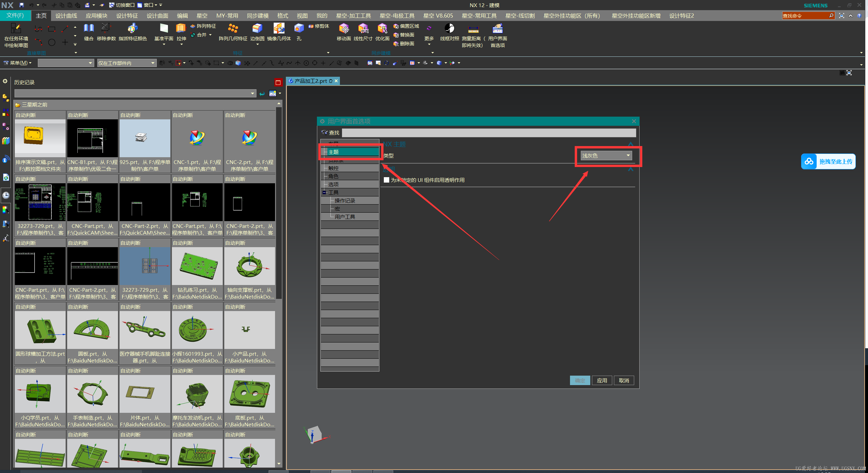Viewport: 868px width, 473px height.
Task: Open the 浅灰色 theme type dropdown
Action: pos(606,156)
